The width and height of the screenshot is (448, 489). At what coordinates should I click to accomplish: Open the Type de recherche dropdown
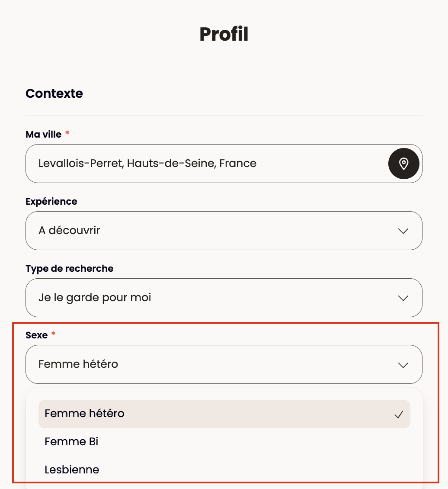(224, 298)
